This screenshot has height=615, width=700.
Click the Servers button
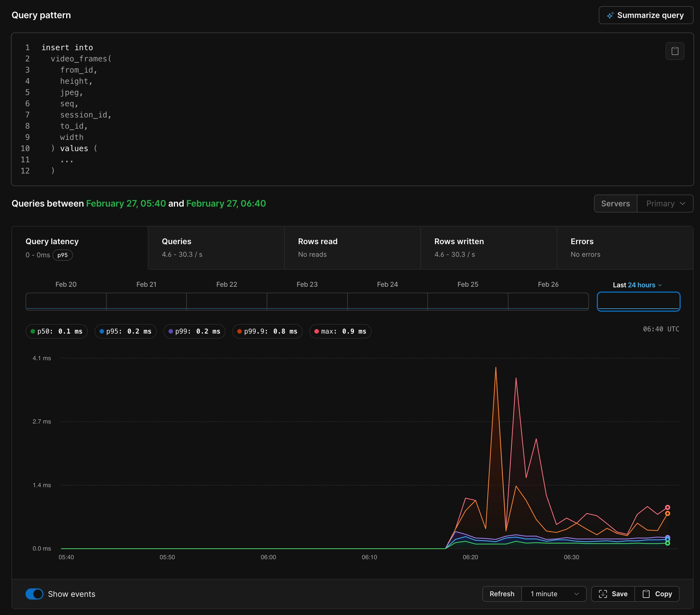coord(615,204)
